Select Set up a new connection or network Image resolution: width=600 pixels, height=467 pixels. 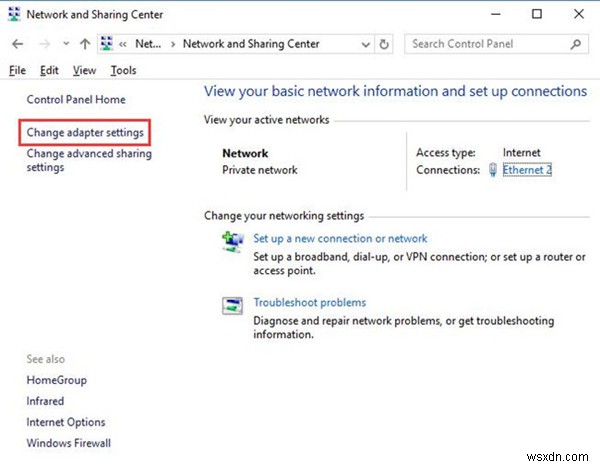(x=340, y=238)
